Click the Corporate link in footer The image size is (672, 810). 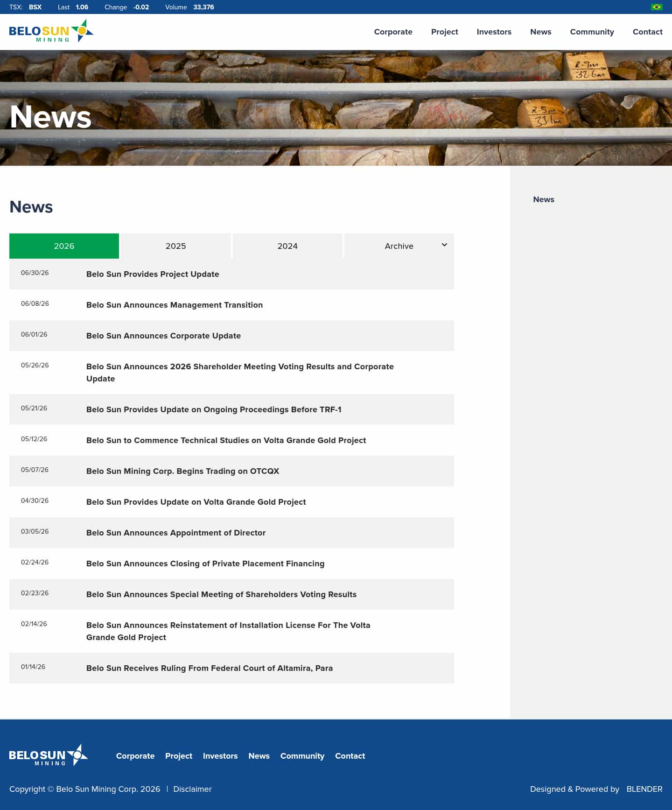[135, 756]
